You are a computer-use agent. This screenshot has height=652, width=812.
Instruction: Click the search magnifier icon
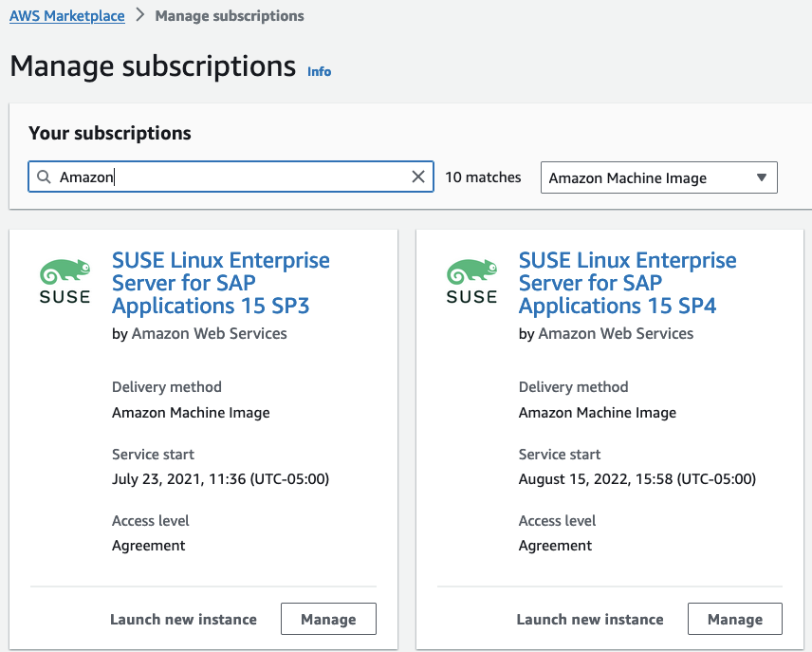tap(44, 177)
